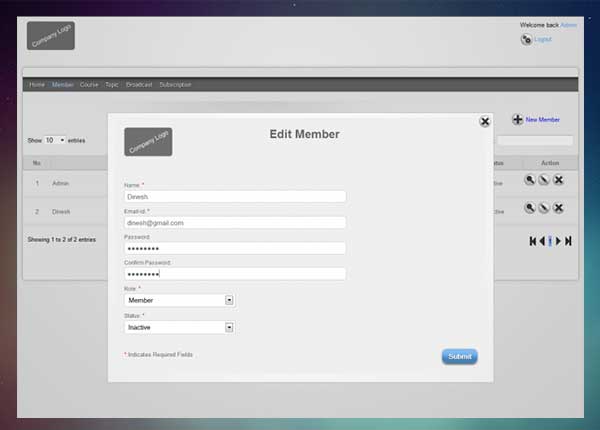600x430 pixels.
Task: Click the New Member plus icon
Action: click(x=517, y=120)
